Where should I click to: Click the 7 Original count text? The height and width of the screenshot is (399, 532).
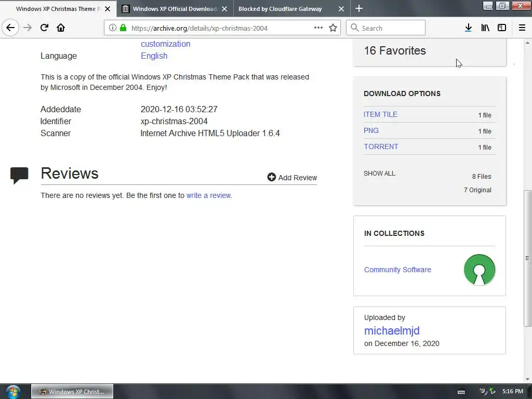coord(477,190)
